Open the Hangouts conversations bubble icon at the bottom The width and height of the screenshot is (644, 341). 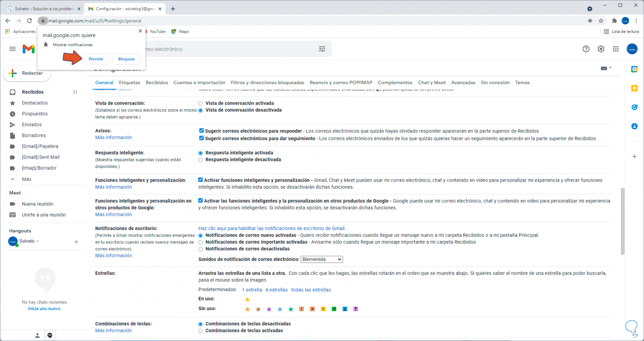point(50,335)
